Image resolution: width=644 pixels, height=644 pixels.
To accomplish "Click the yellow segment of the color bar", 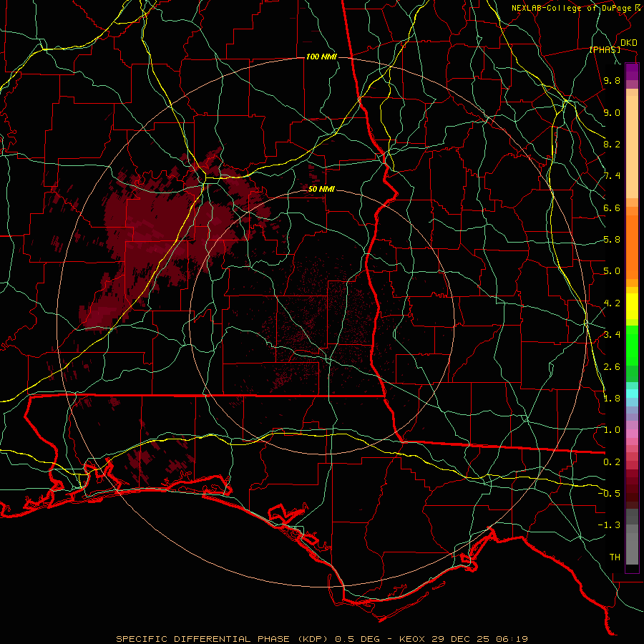I will [x=632, y=306].
